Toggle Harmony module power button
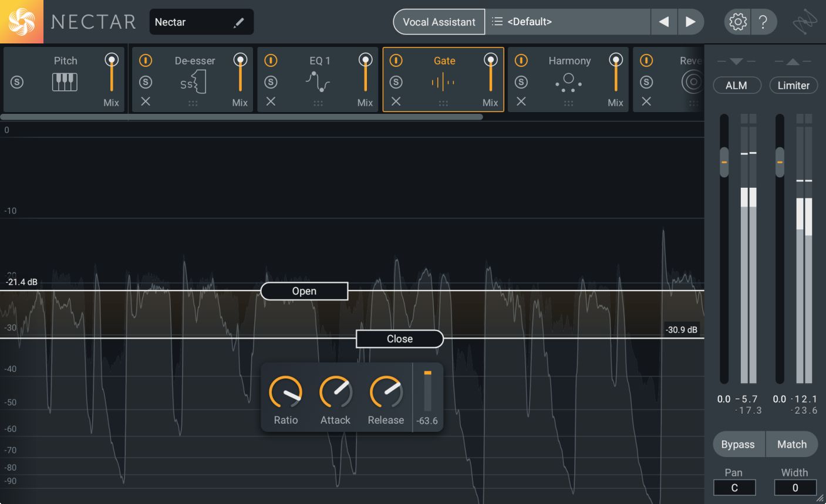826x504 pixels. coord(521,60)
